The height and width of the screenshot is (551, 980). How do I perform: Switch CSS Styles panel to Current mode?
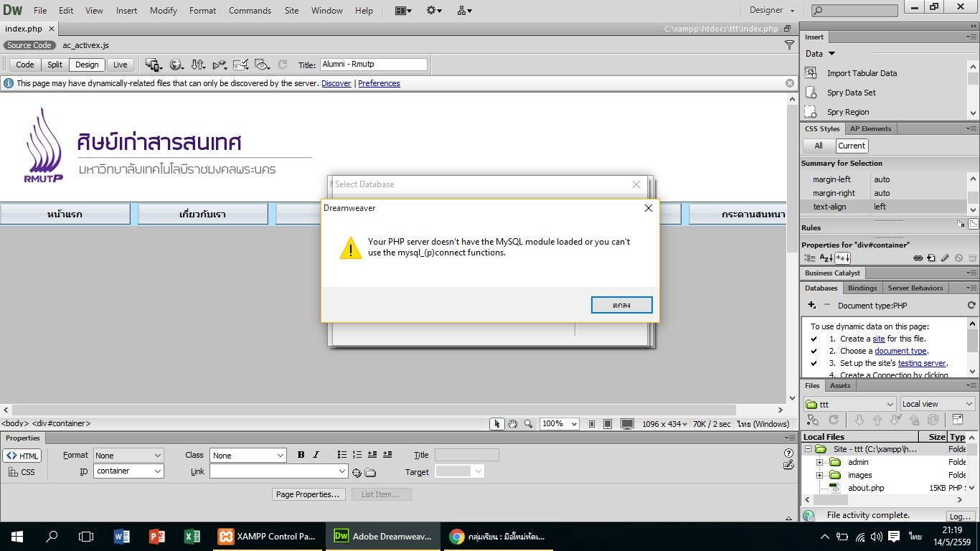click(x=852, y=146)
